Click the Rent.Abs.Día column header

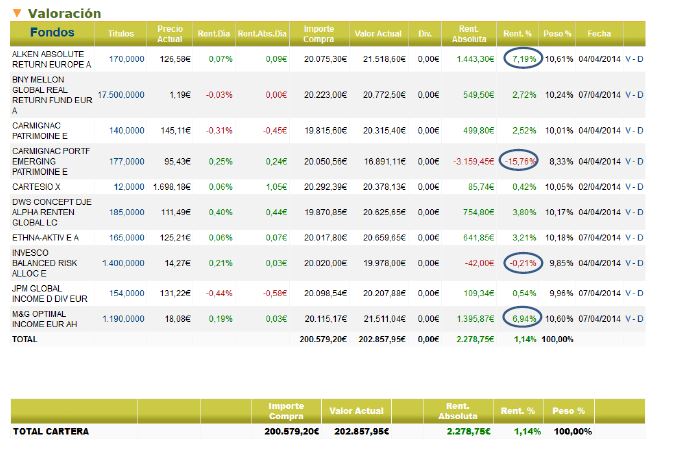point(262,33)
